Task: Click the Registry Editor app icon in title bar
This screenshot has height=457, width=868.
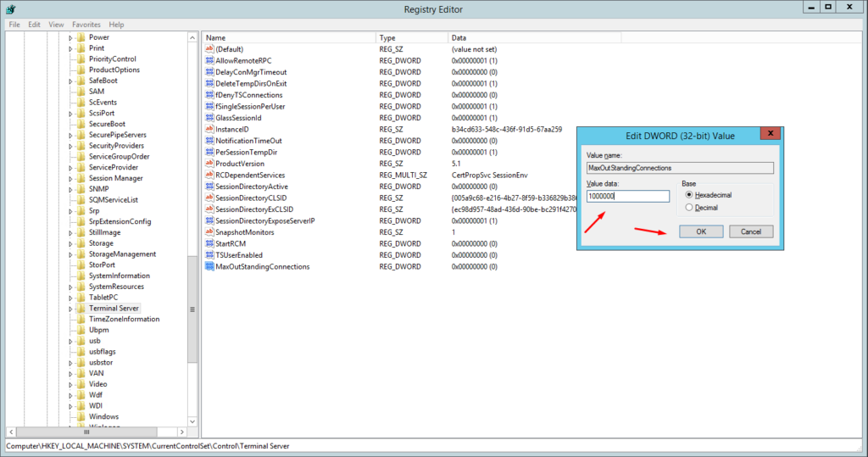Action: (9, 9)
